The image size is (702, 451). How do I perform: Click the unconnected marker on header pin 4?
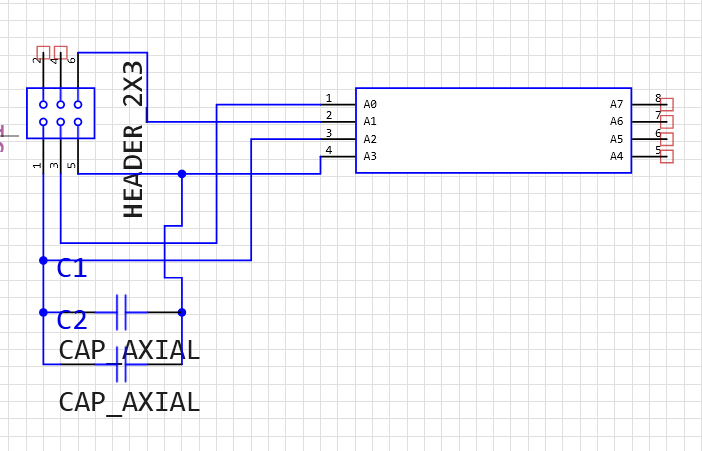click(x=60, y=53)
